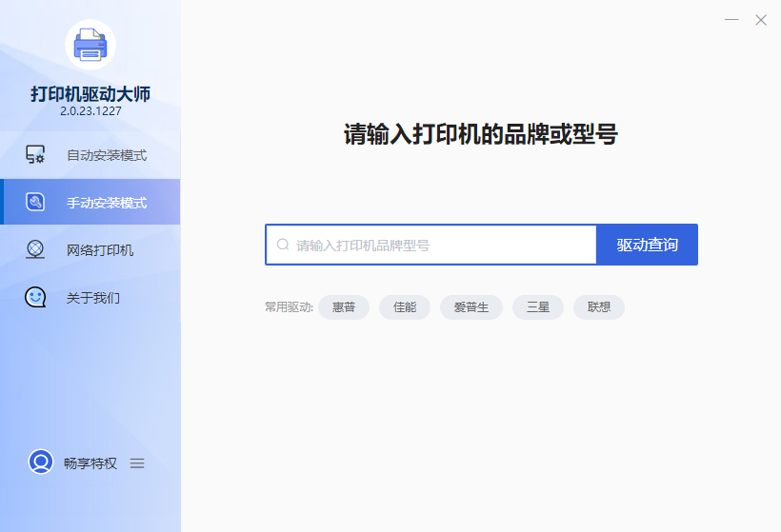Screen dimensions: 781x532
Task: Switch to 自动安装模式 tab
Action: 90,155
